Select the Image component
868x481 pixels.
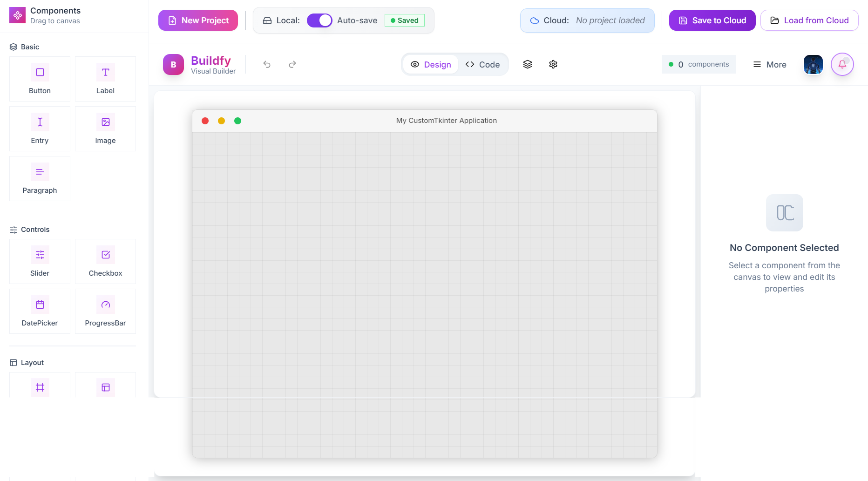tap(105, 129)
